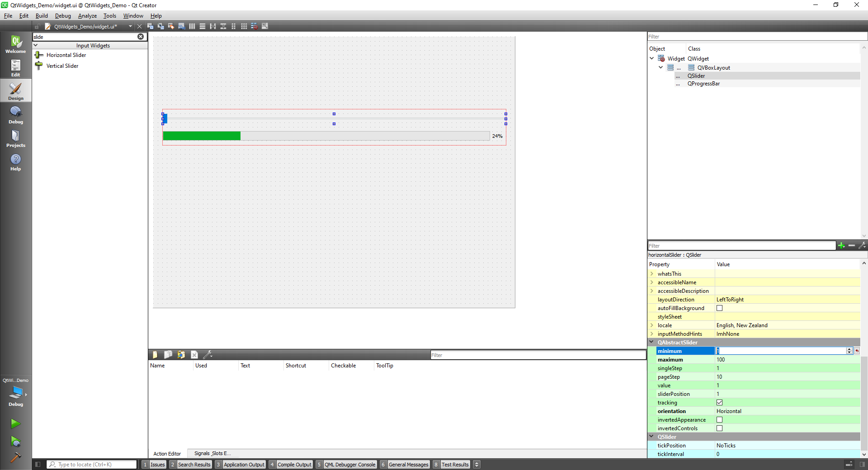Image resolution: width=868 pixels, height=470 pixels.
Task: Open the Welcome mode
Action: 16,44
